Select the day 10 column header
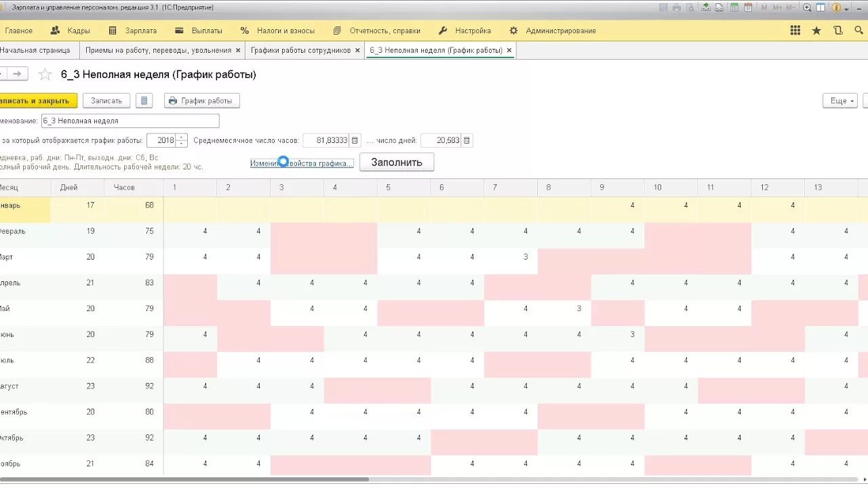The height and width of the screenshot is (488, 868). coord(671,187)
